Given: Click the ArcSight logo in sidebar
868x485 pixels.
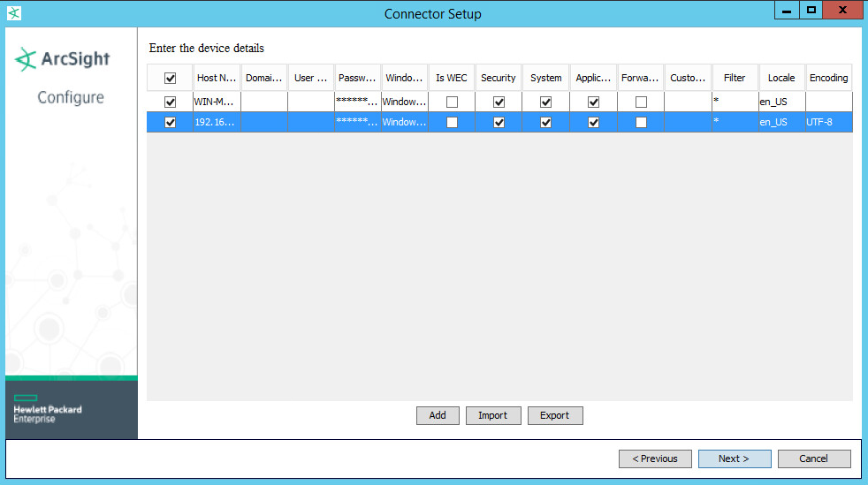Looking at the screenshot, I should [62, 59].
